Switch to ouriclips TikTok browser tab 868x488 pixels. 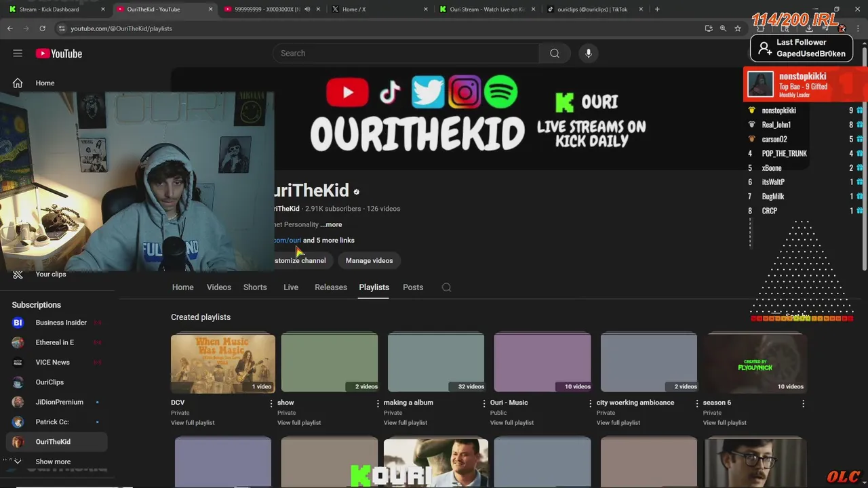coord(593,9)
